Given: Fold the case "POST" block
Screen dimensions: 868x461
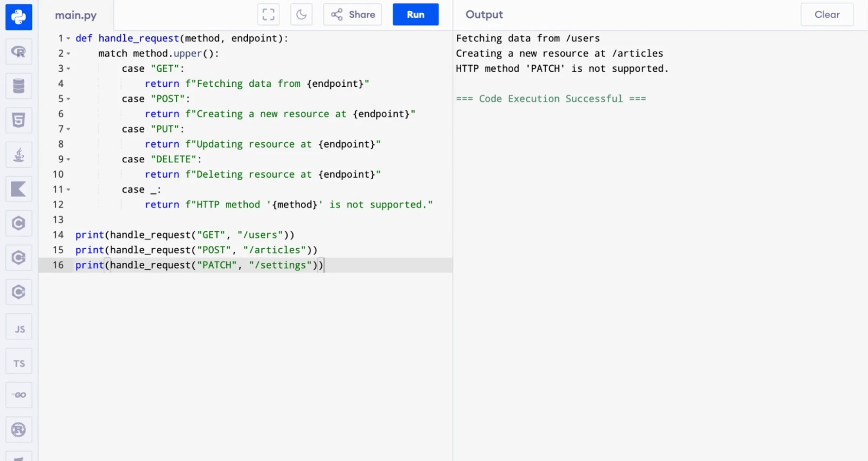Looking at the screenshot, I should [68, 99].
